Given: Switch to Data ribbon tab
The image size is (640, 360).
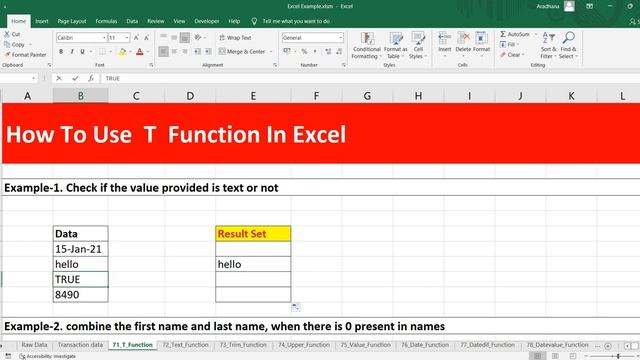Looking at the screenshot, I should [132, 21].
